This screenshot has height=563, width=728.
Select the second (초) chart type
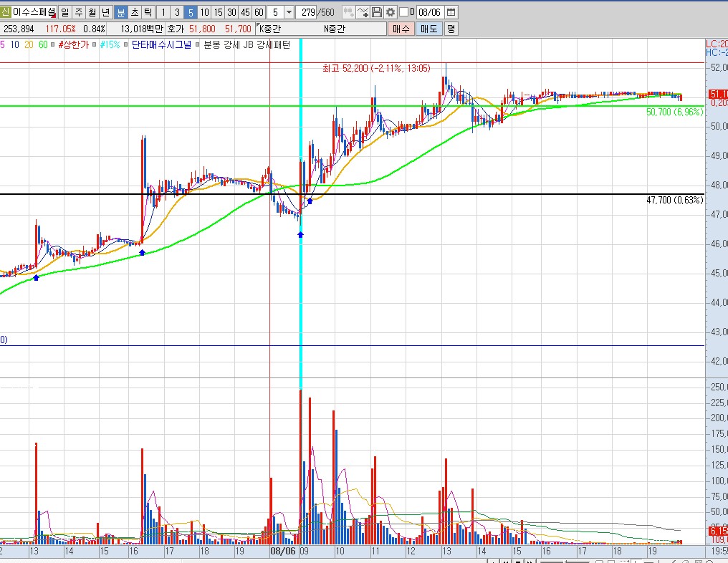click(135, 12)
